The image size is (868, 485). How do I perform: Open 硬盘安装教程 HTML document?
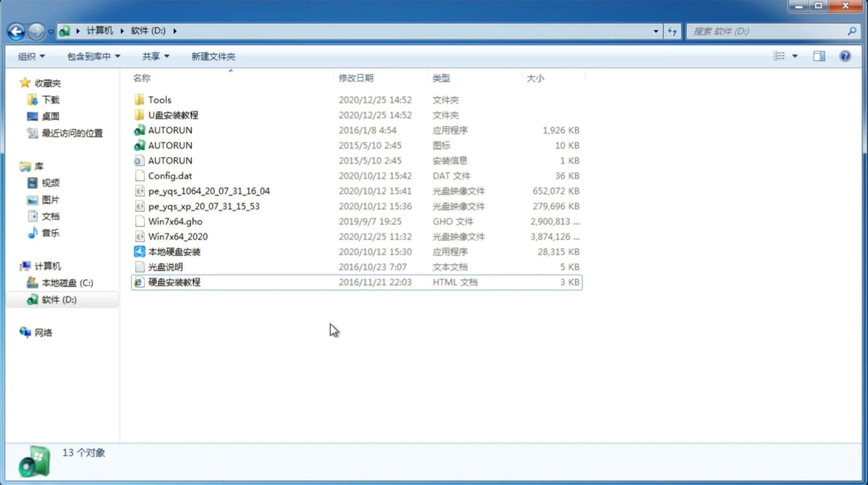174,282
